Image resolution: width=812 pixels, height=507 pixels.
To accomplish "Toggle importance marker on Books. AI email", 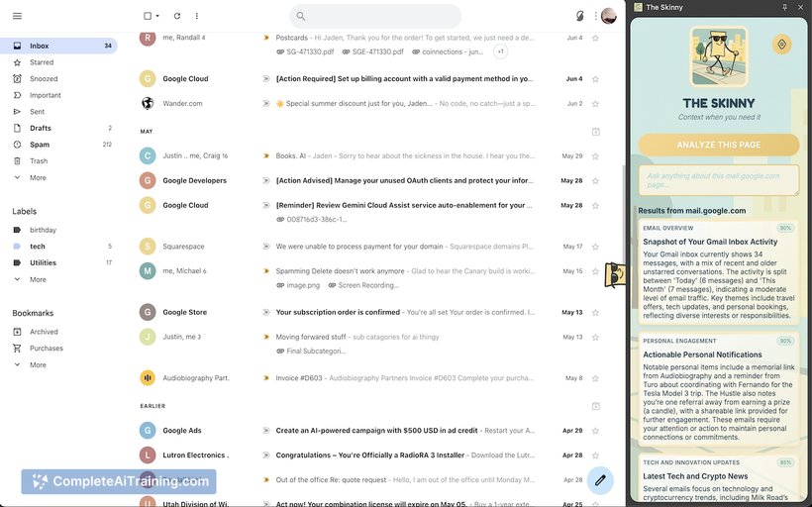I will pos(266,155).
